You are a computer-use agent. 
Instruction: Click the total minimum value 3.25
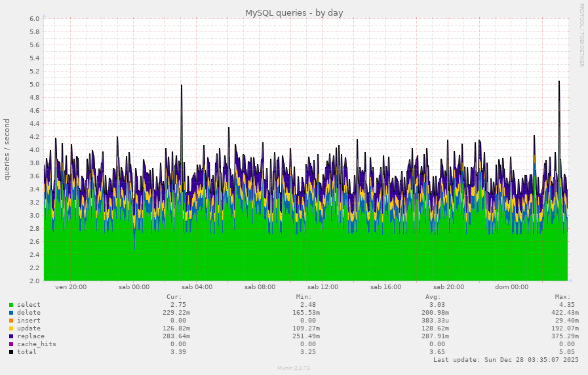[x=308, y=352]
